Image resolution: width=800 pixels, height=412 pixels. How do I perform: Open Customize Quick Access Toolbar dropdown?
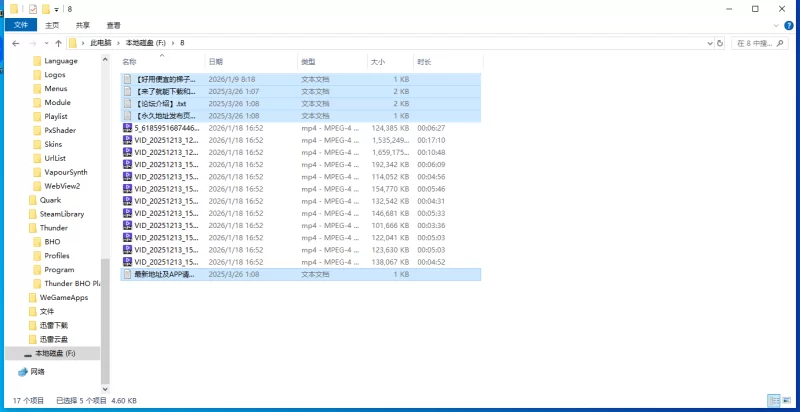pos(56,10)
